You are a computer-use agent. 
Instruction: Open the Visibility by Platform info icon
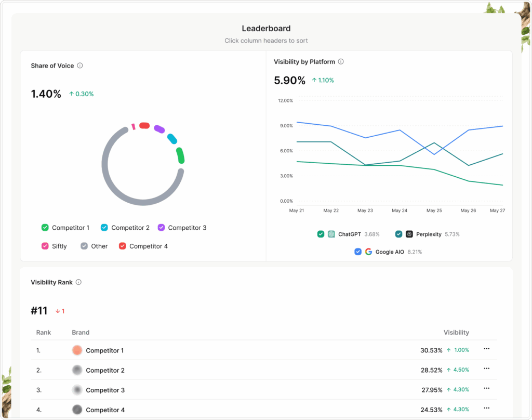click(x=341, y=61)
